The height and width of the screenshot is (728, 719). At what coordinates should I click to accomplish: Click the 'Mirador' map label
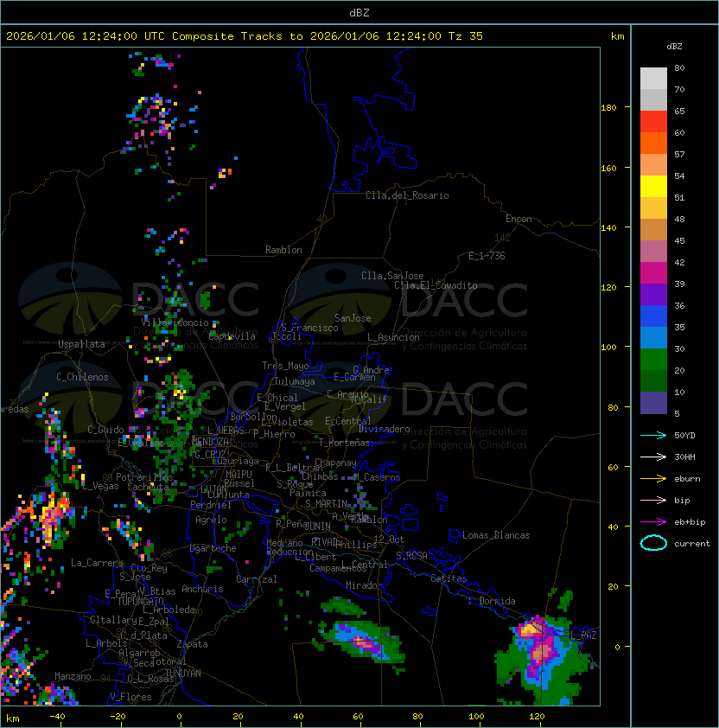click(365, 585)
